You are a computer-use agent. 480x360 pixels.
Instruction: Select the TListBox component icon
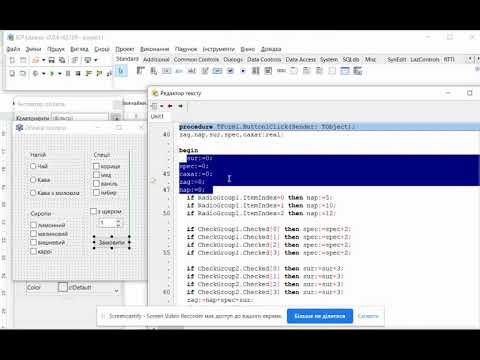tap(256, 71)
